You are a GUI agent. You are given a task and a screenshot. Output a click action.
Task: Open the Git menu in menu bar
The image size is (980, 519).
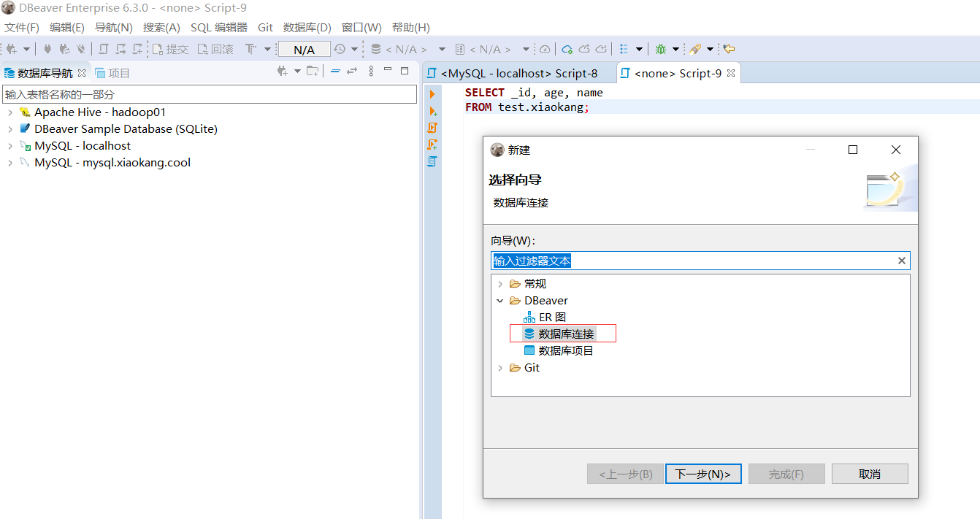(266, 27)
